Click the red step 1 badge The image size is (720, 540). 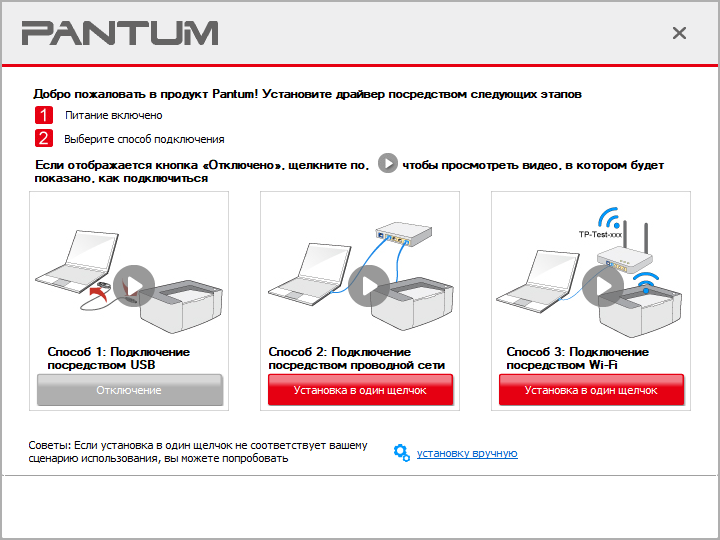point(44,115)
